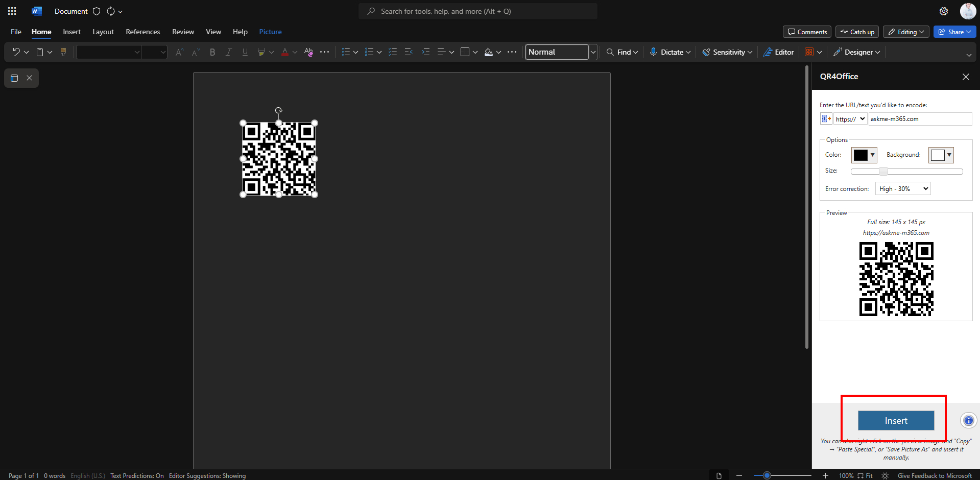This screenshot has width=980, height=480.
Task: Click the borders icon
Action: click(x=465, y=52)
